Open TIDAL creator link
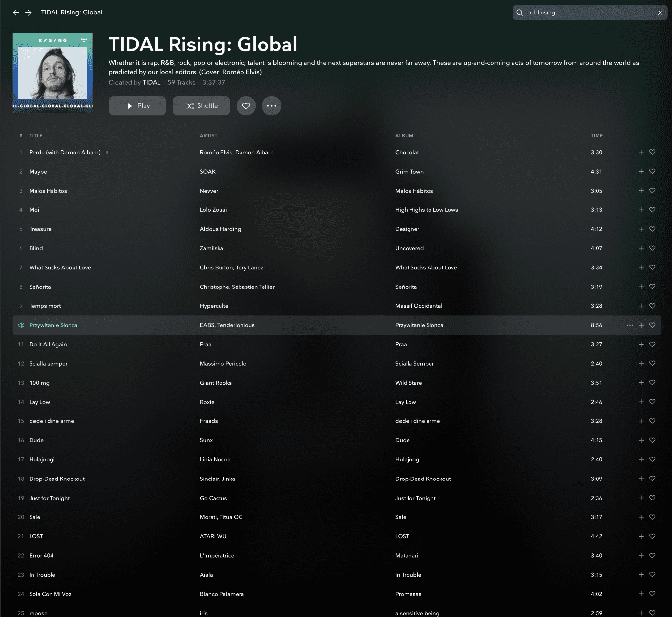672x617 pixels. pos(152,82)
